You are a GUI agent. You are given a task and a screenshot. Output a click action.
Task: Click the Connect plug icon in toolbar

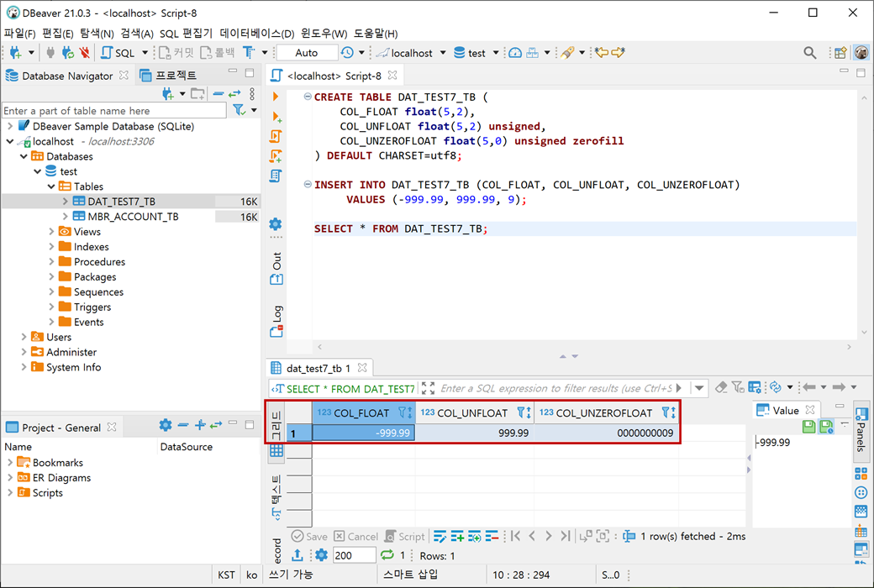click(50, 53)
